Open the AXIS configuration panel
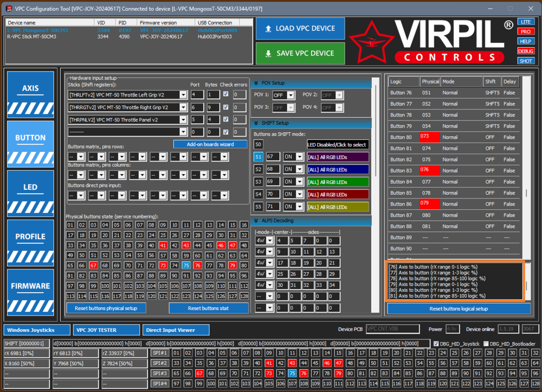542x392 pixels. click(x=30, y=92)
